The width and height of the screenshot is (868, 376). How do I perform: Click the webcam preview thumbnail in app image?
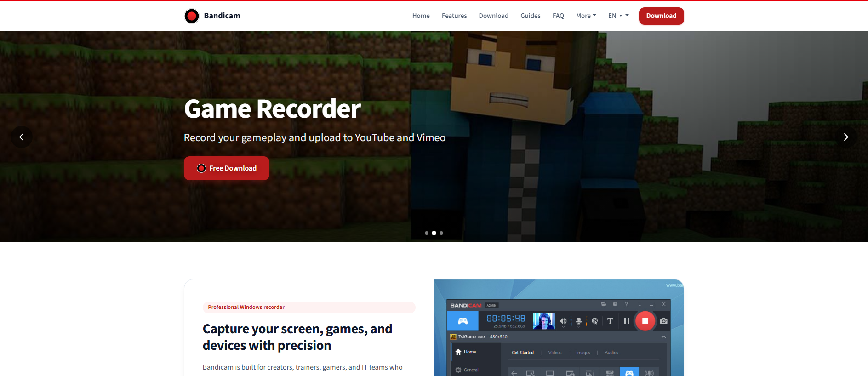coord(544,321)
